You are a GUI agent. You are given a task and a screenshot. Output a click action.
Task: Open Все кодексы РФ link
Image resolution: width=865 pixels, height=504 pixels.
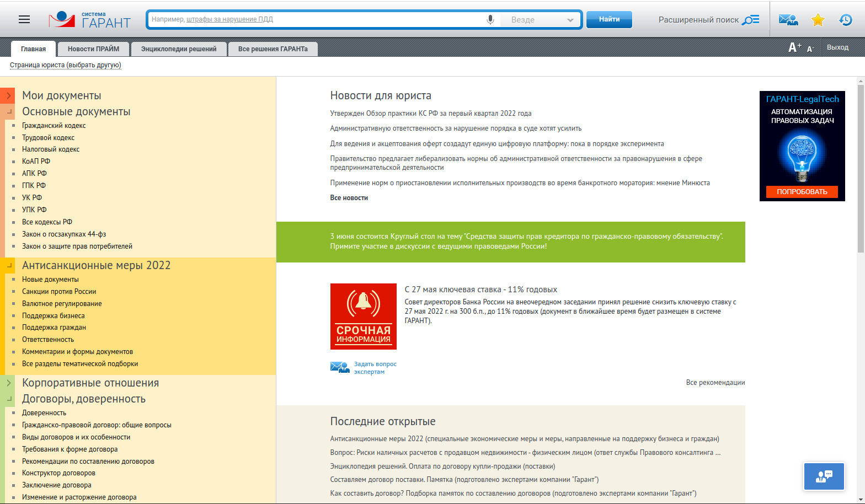(x=47, y=222)
